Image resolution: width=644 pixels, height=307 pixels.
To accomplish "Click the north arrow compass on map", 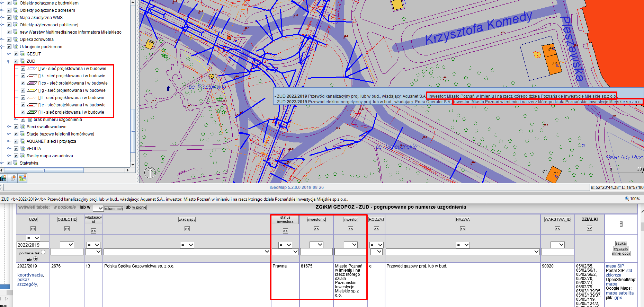I will point(150,172).
